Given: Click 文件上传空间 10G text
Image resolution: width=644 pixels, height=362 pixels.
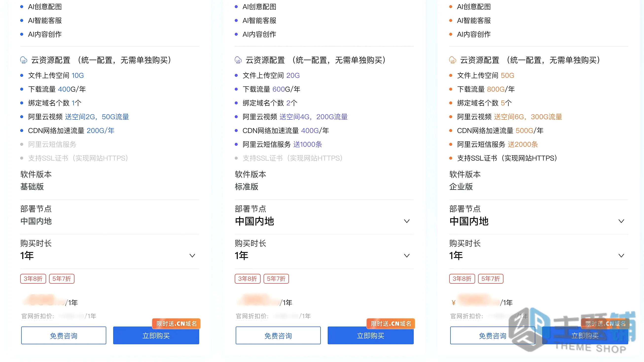Looking at the screenshot, I should coord(56,75).
